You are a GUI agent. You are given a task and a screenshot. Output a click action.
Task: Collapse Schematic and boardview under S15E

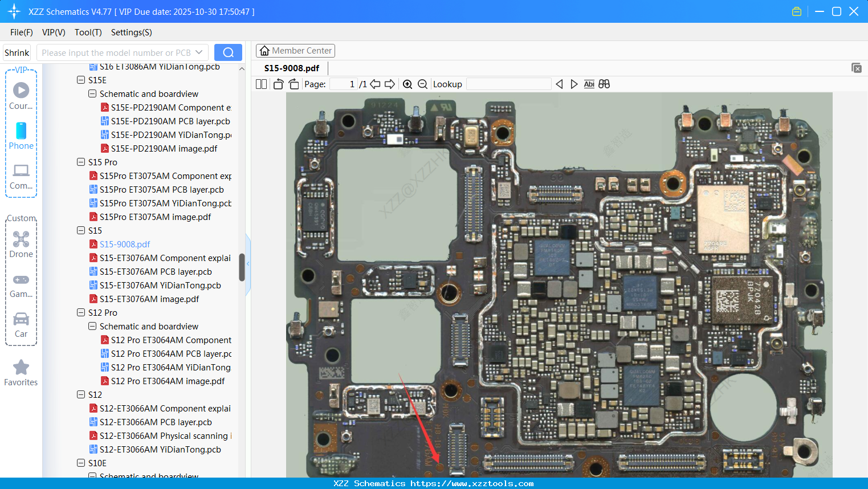pos(92,94)
